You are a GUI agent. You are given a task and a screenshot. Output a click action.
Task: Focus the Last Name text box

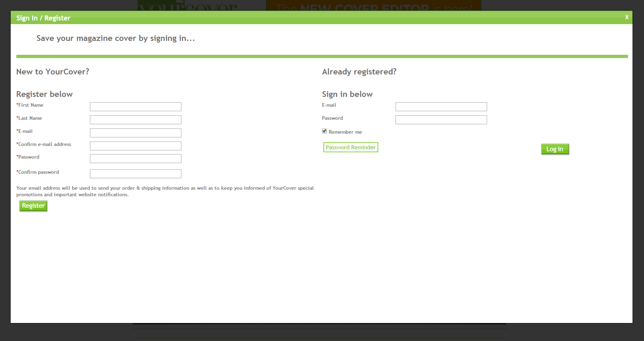pos(135,120)
